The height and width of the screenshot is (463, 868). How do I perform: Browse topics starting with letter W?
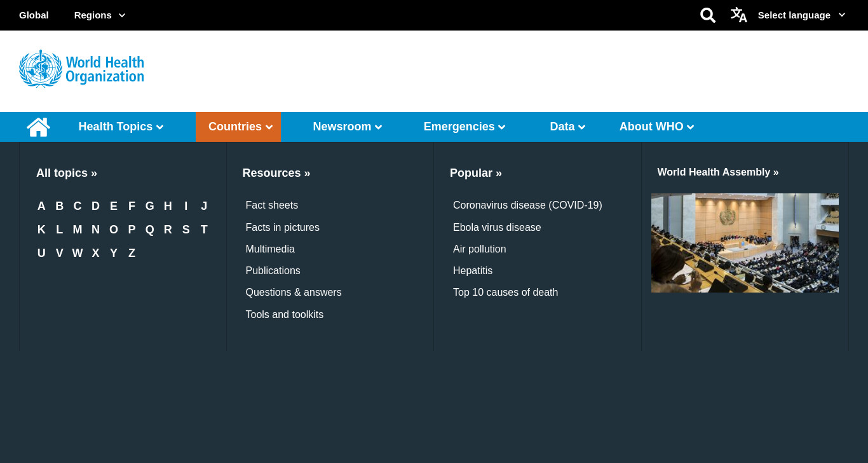coord(78,253)
